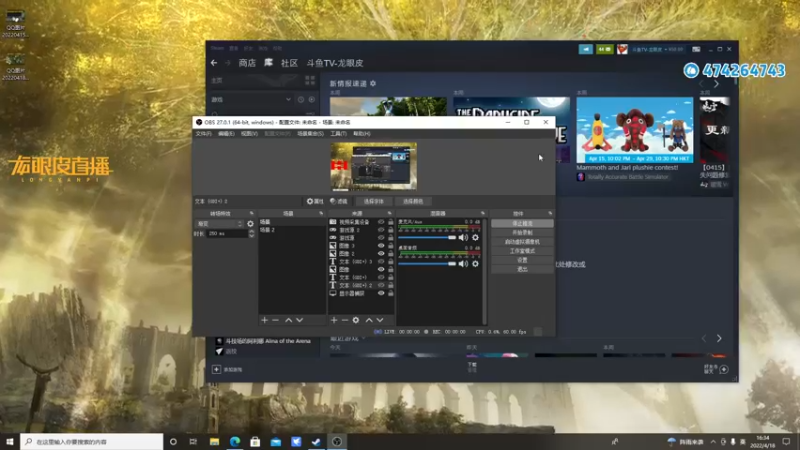Image resolution: width=800 pixels, height=450 pixels.
Task: Open the 工具(T) menu in OBS
Action: coord(338,134)
